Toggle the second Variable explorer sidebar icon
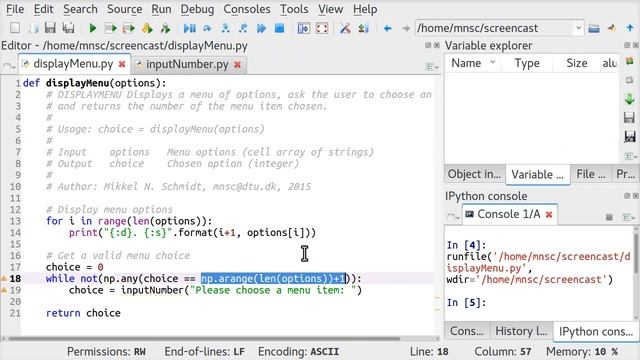Viewport: 640px width, 360px height. (x=630, y=80)
